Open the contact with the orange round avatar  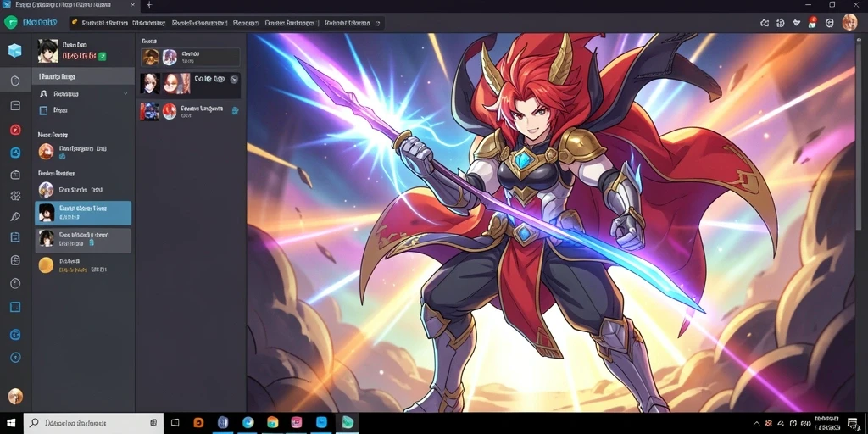pyautogui.click(x=83, y=151)
